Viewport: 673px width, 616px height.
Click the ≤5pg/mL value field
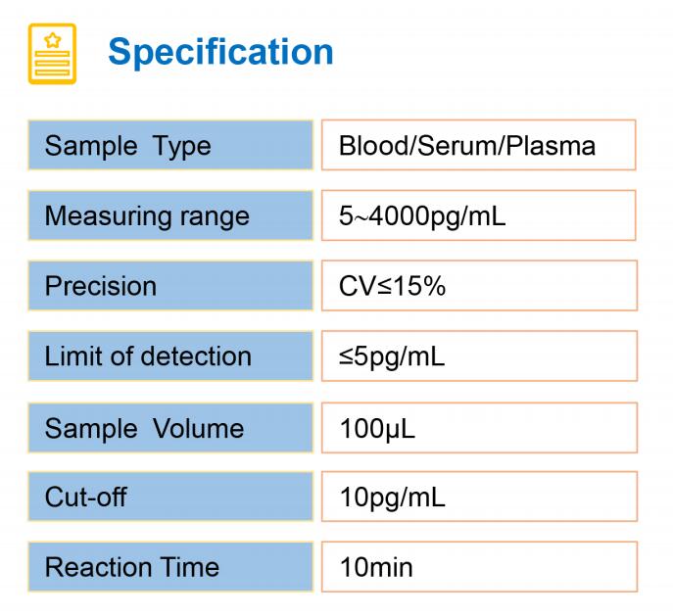(x=479, y=356)
